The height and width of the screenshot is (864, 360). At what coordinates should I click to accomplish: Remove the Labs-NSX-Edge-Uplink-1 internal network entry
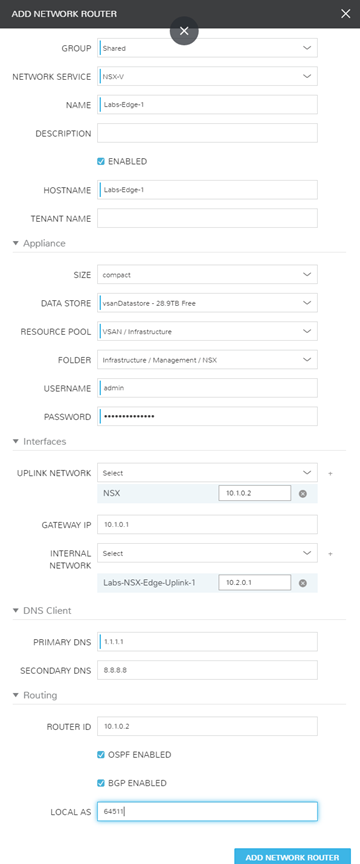[303, 583]
